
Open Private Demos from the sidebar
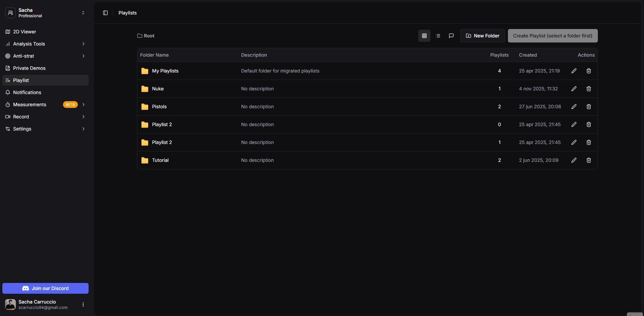point(29,68)
